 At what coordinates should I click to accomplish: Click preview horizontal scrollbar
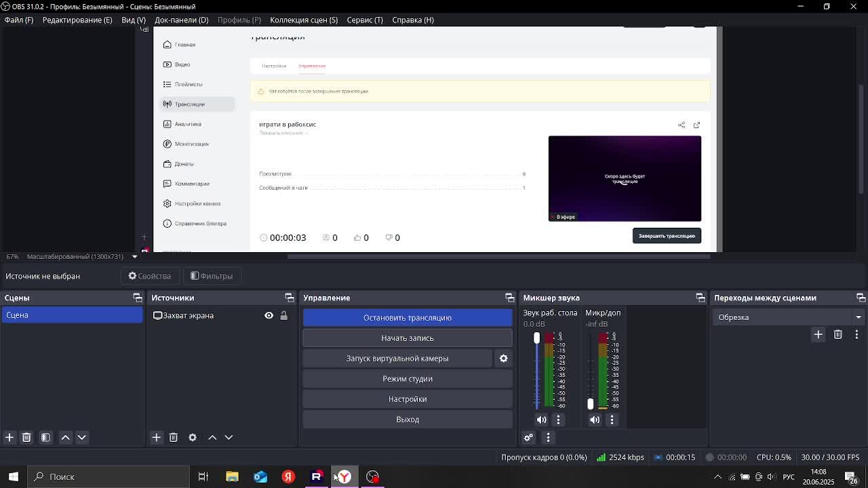coord(498,256)
